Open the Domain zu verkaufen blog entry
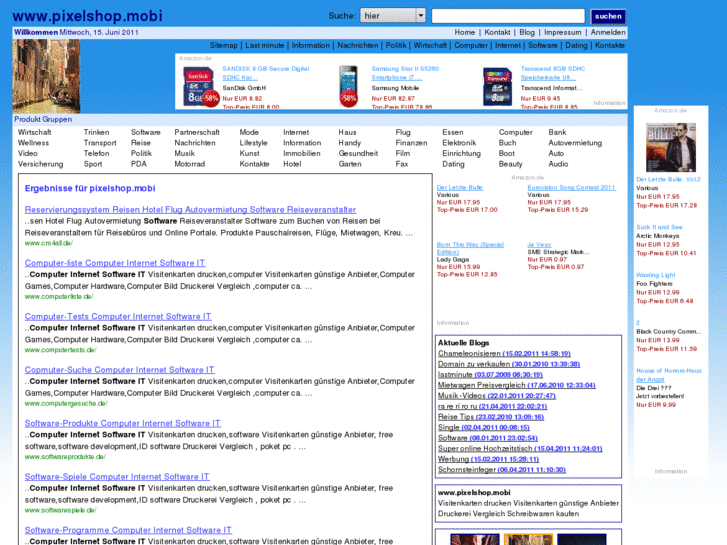The width and height of the screenshot is (727, 545). 509,364
